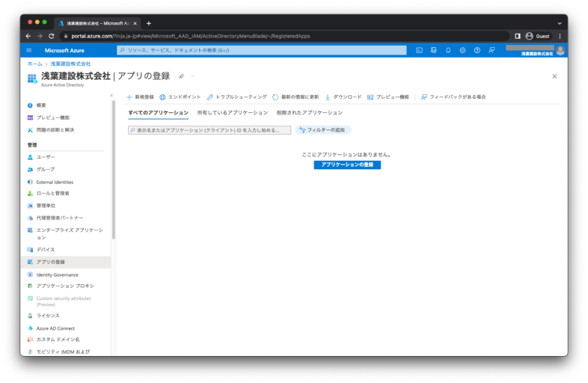Click 新規登録 in the toolbar
The image size is (588, 383).
[x=140, y=97]
